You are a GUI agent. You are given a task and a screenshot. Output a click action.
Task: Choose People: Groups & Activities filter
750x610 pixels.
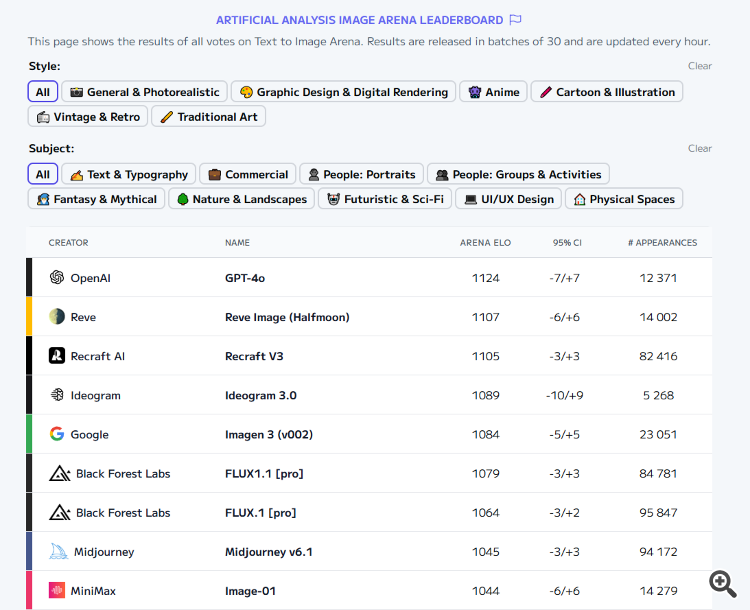pyautogui.click(x=518, y=174)
